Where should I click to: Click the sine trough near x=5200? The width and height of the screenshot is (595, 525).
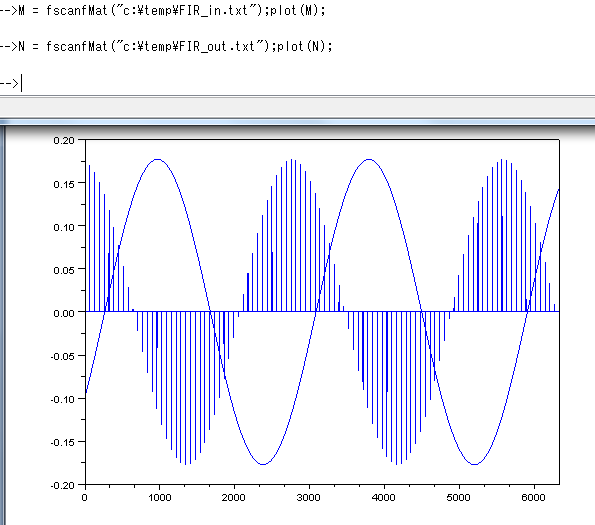pos(474,464)
